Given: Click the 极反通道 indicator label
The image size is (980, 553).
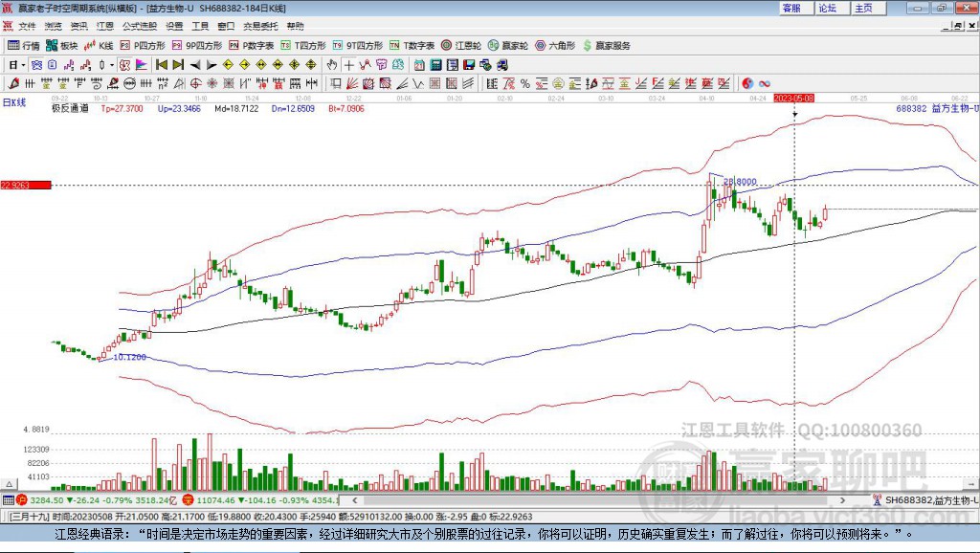Looking at the screenshot, I should [70, 108].
